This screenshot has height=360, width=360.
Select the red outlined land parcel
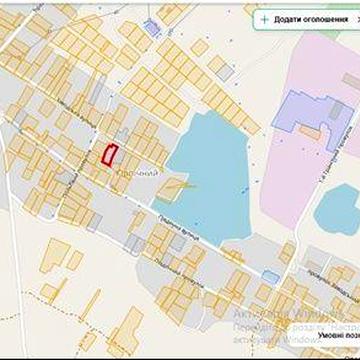(x=110, y=154)
